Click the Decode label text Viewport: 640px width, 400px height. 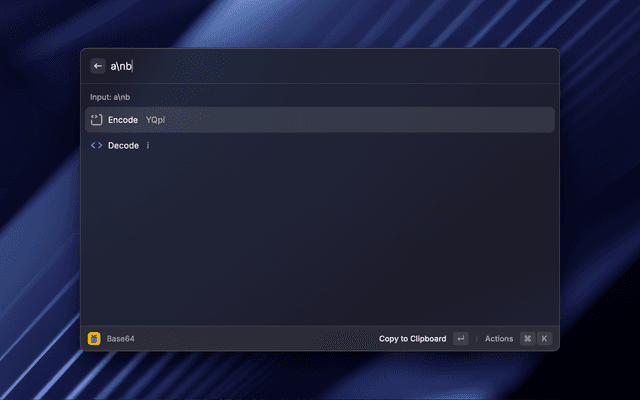(123, 146)
